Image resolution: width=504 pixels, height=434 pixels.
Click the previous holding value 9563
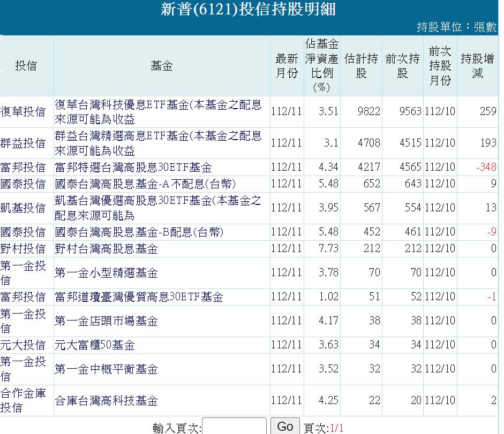click(x=410, y=111)
